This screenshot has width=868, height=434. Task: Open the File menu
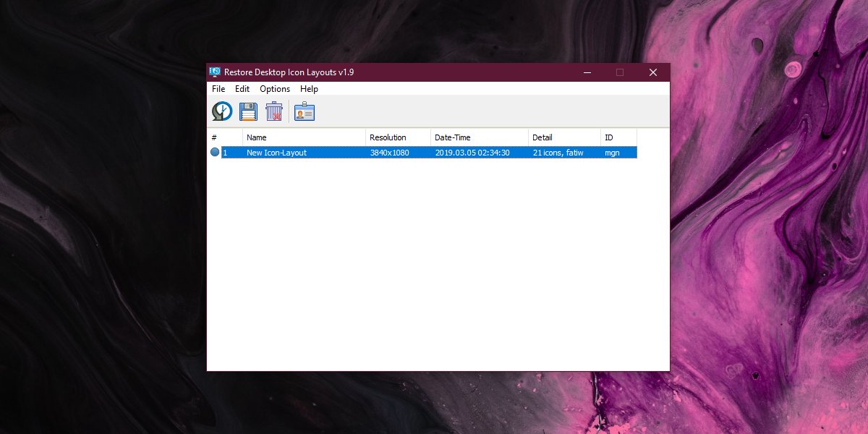[x=218, y=88]
